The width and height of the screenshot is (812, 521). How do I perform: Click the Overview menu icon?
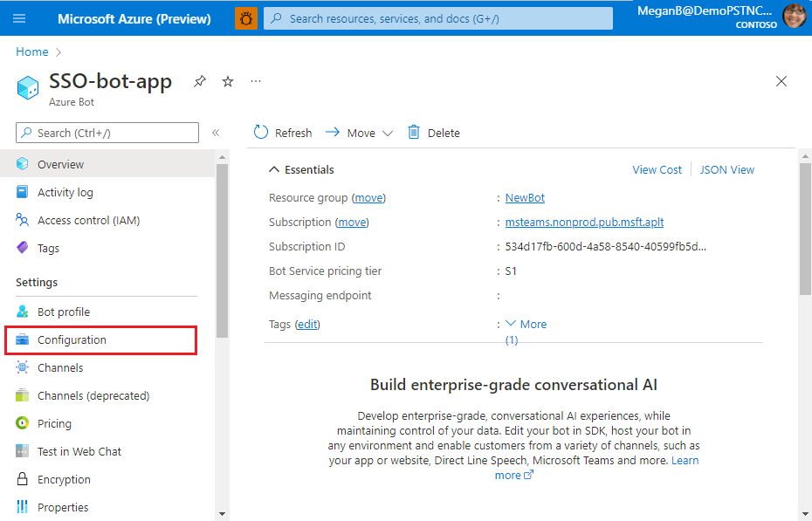[23, 164]
